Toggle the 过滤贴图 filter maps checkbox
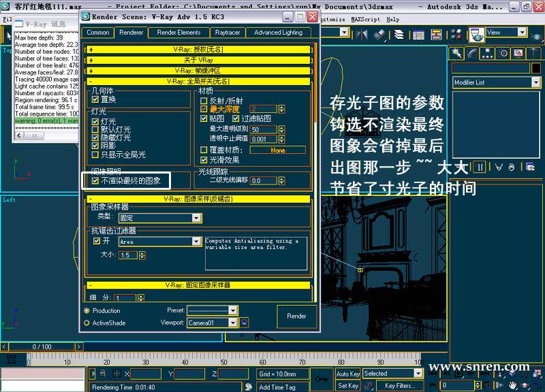This screenshot has width=545, height=392. tap(236, 118)
